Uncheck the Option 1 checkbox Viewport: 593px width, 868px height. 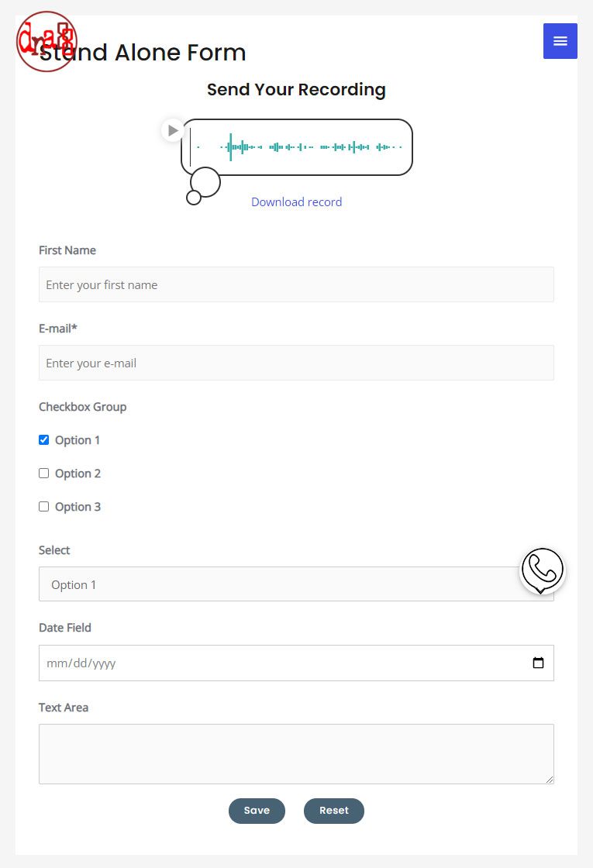click(43, 440)
